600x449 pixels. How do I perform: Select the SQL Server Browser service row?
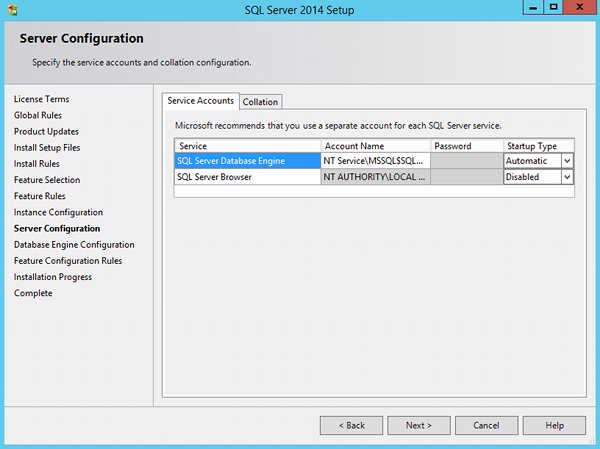pyautogui.click(x=246, y=177)
